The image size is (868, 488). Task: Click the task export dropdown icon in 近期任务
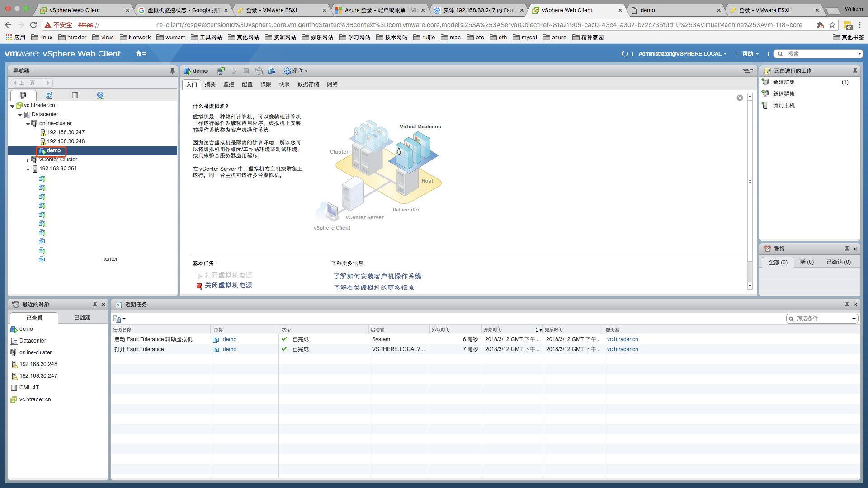click(119, 319)
